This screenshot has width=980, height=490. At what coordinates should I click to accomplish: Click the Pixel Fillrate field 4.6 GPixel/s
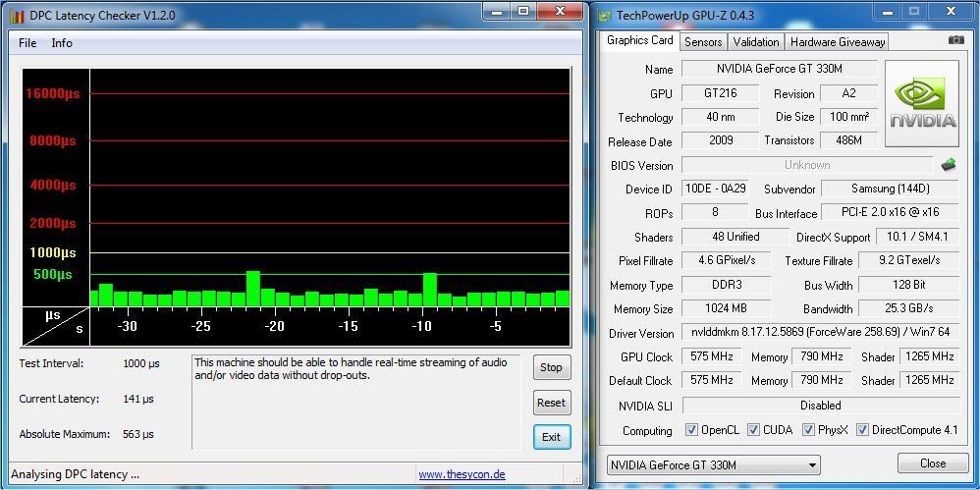point(726,260)
